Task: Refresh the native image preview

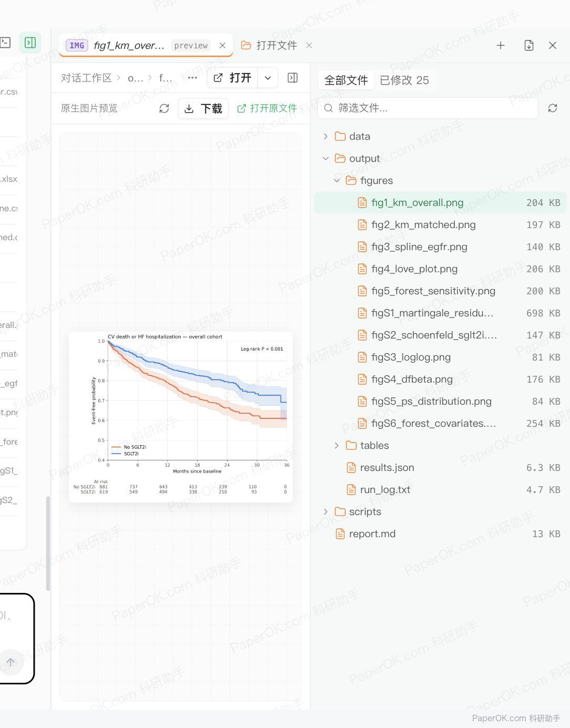Action: (x=164, y=108)
